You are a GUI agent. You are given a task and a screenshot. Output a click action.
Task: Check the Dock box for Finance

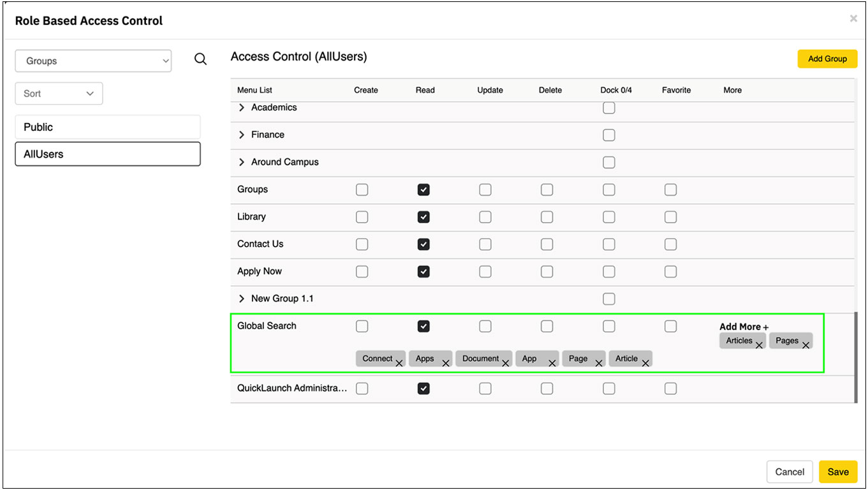(608, 135)
